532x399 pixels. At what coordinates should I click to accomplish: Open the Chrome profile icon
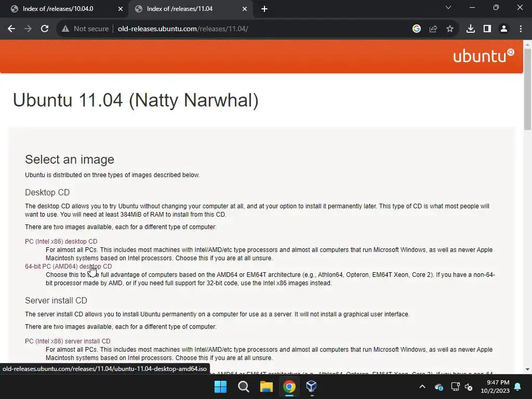click(x=504, y=29)
